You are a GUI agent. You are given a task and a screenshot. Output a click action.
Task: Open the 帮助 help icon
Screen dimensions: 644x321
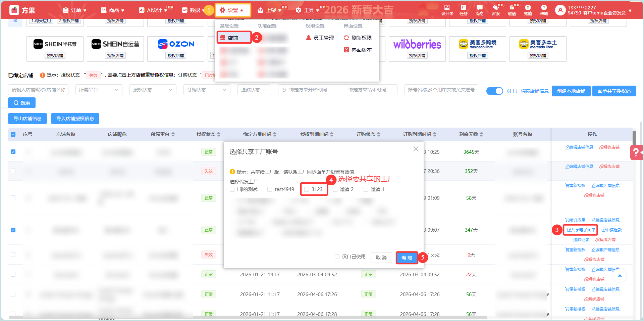[x=544, y=10]
